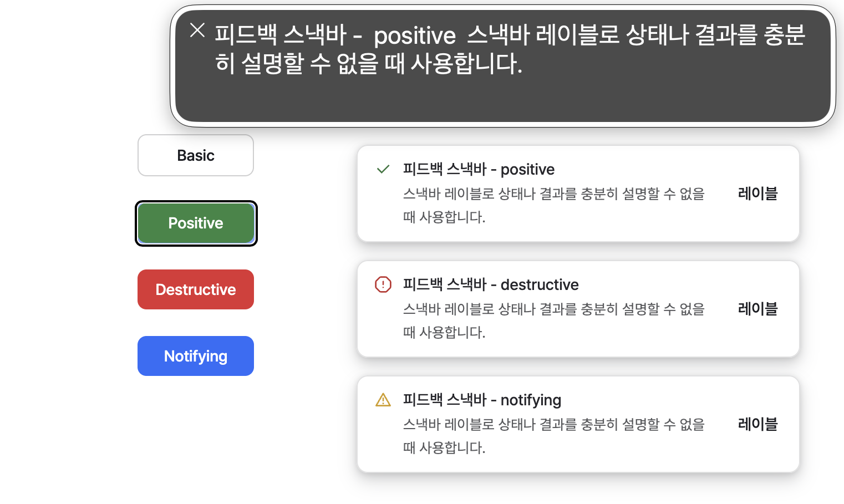Click 레이블 action in the positive snackbar
Image resolution: width=844 pixels, height=504 pixels.
pyautogui.click(x=757, y=194)
